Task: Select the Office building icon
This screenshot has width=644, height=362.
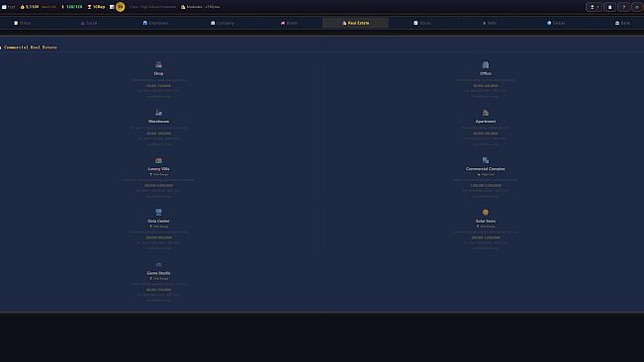Action: 486,65
